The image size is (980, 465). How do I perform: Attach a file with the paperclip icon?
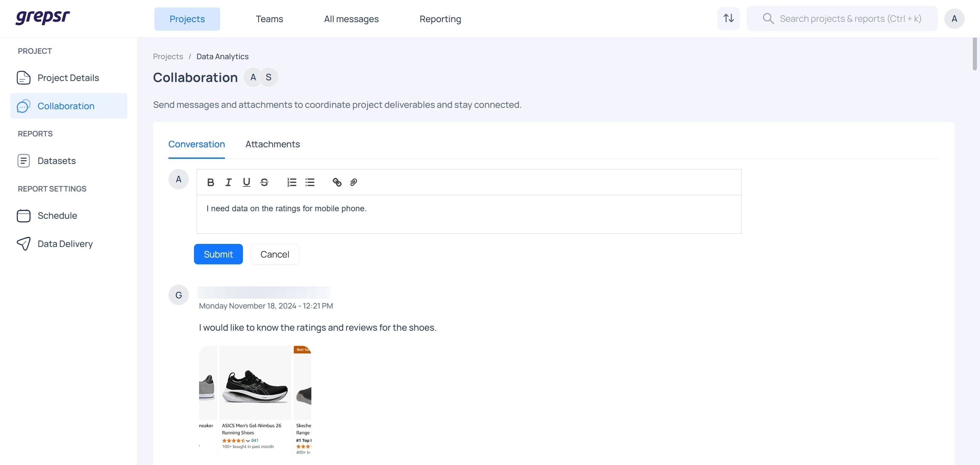(354, 183)
